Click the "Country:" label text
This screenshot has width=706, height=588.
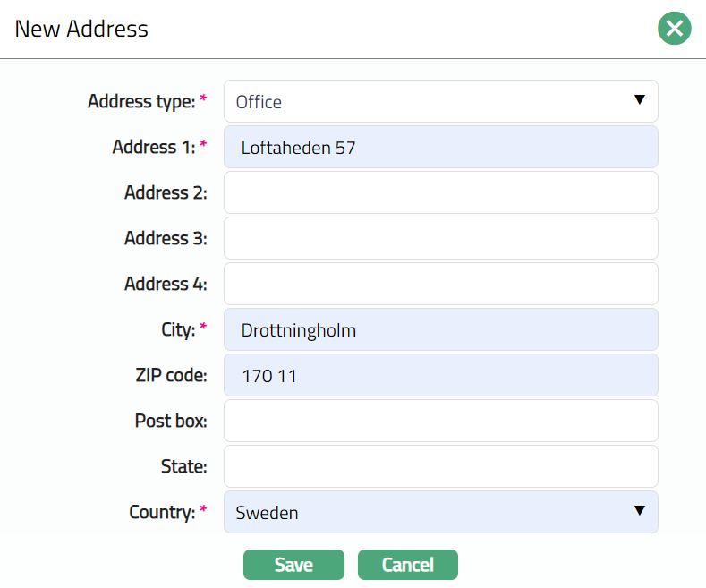pos(161,512)
